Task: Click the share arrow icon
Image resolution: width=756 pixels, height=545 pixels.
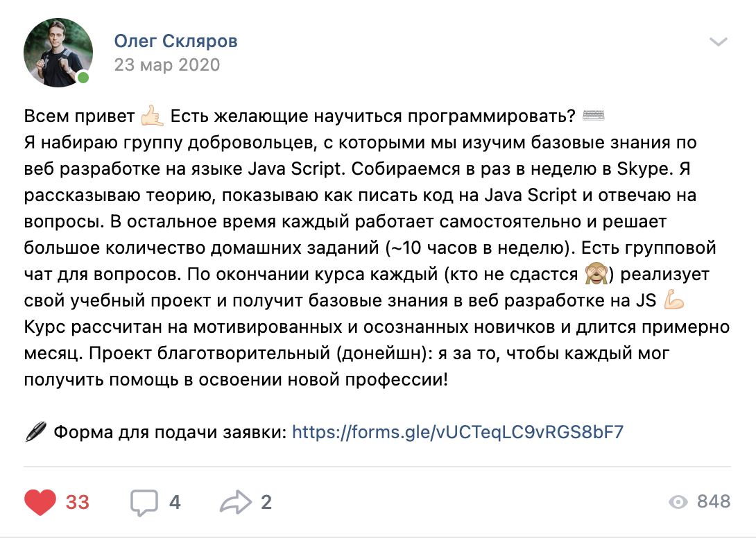Action: [x=234, y=502]
